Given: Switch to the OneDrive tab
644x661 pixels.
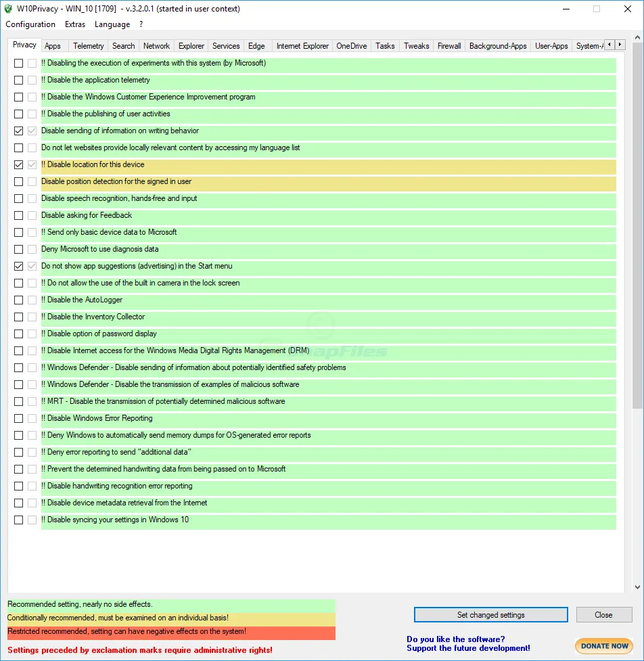Looking at the screenshot, I should (352, 46).
